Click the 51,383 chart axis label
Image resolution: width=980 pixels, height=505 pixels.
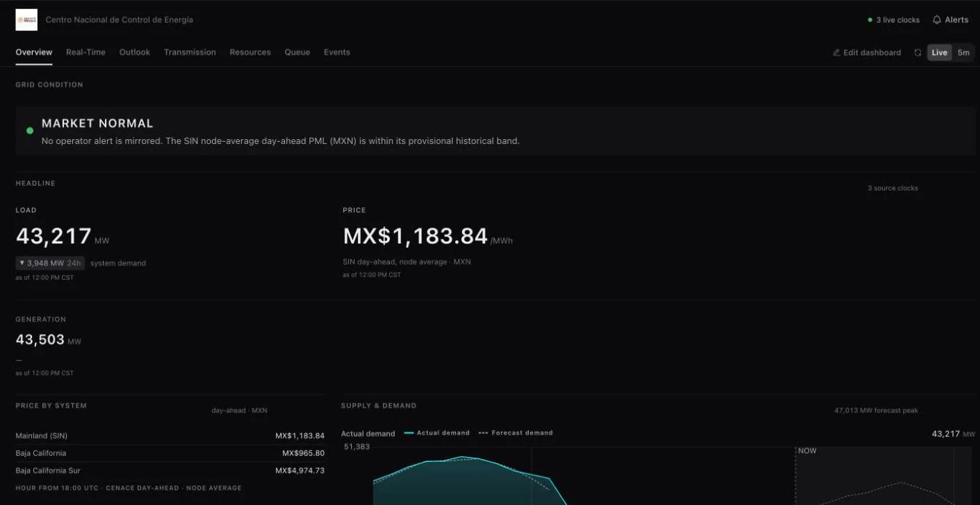pyautogui.click(x=357, y=447)
